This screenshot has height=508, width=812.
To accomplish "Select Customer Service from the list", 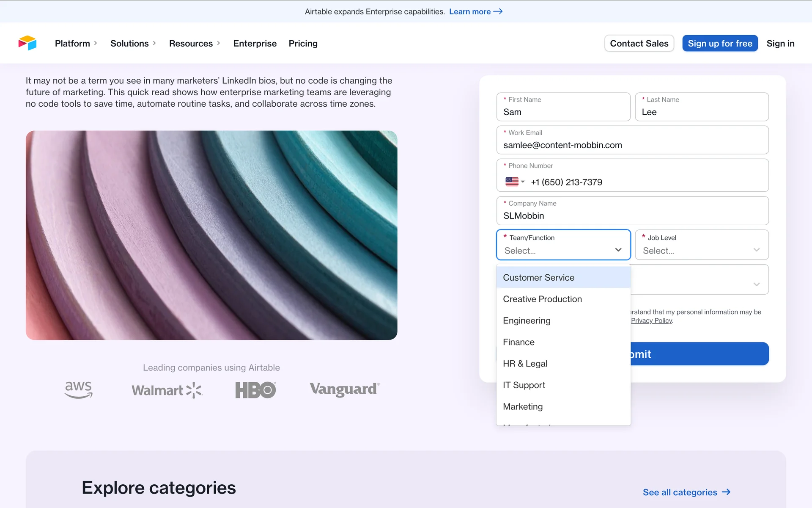I will 538,278.
